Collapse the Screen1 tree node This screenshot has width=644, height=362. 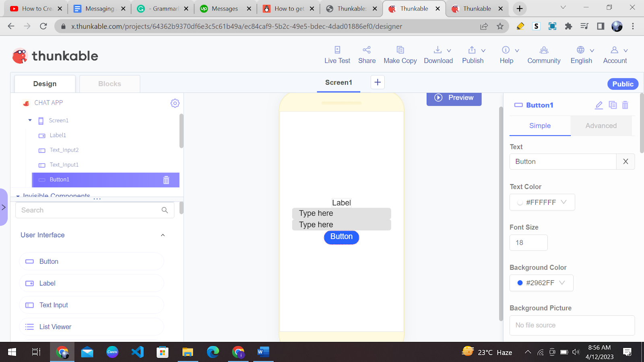point(30,120)
